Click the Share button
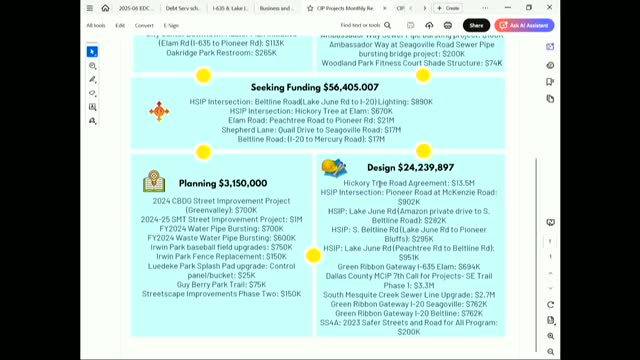The height and width of the screenshot is (360, 640). pyautogui.click(x=476, y=25)
